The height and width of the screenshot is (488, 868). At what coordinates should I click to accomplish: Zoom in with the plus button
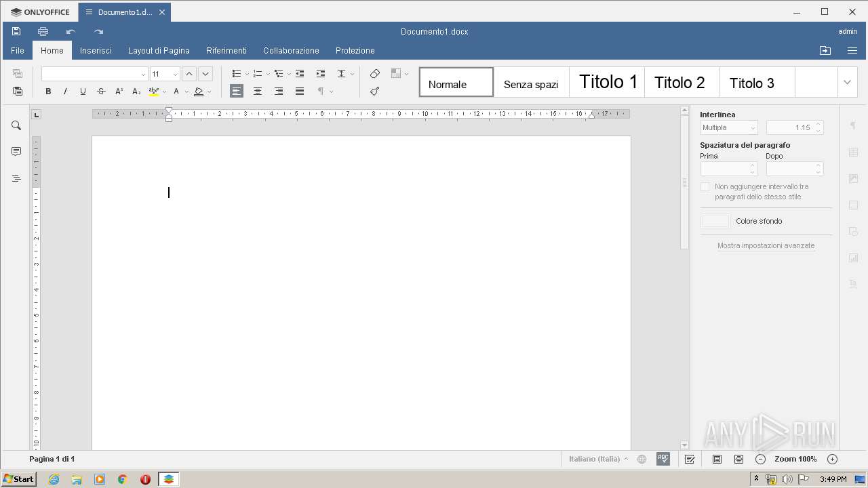(833, 459)
